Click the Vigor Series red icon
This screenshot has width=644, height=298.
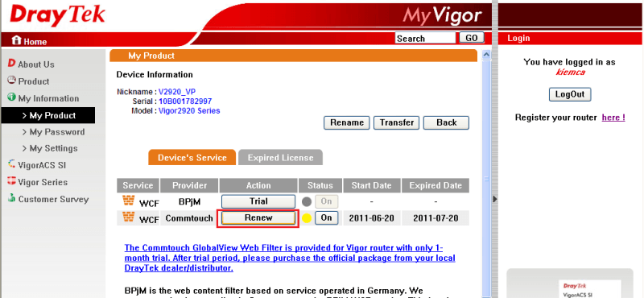click(11, 181)
